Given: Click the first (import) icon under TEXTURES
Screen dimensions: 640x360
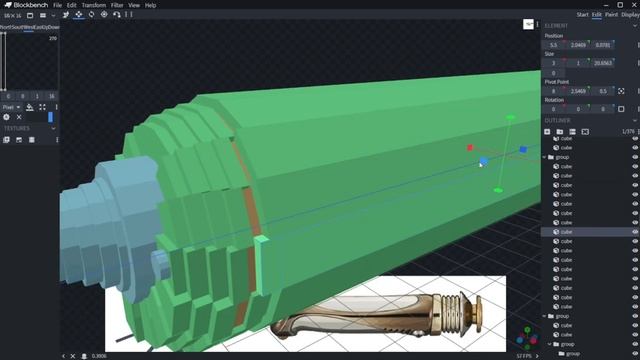Looking at the screenshot, I should click(7, 140).
